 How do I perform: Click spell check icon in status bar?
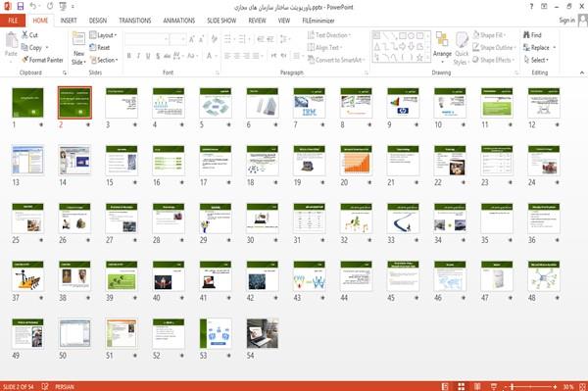pyautogui.click(x=45, y=386)
